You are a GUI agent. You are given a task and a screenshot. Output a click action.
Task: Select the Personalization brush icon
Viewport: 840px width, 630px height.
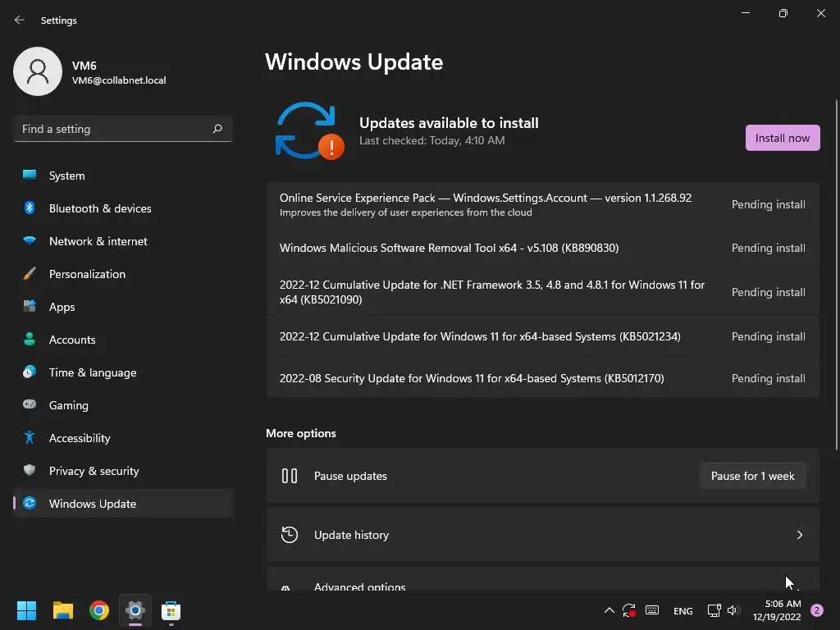point(30,274)
